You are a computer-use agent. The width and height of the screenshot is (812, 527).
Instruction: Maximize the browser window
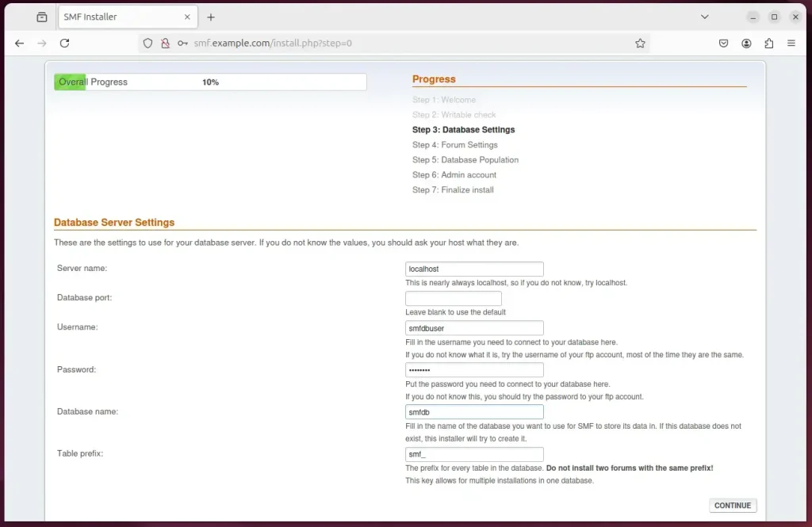click(x=774, y=17)
